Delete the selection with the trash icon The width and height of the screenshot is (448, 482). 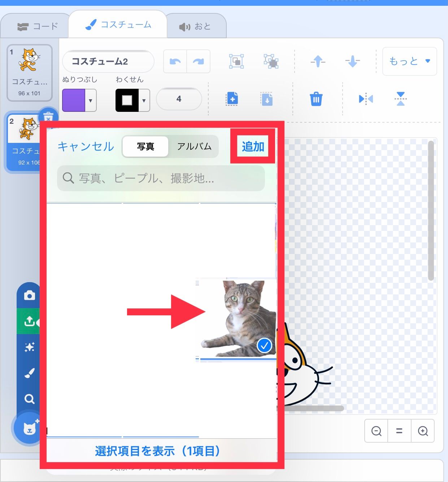coord(316,98)
